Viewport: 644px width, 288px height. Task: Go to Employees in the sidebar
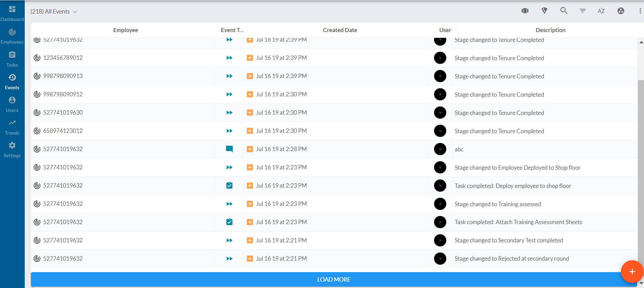point(12,36)
